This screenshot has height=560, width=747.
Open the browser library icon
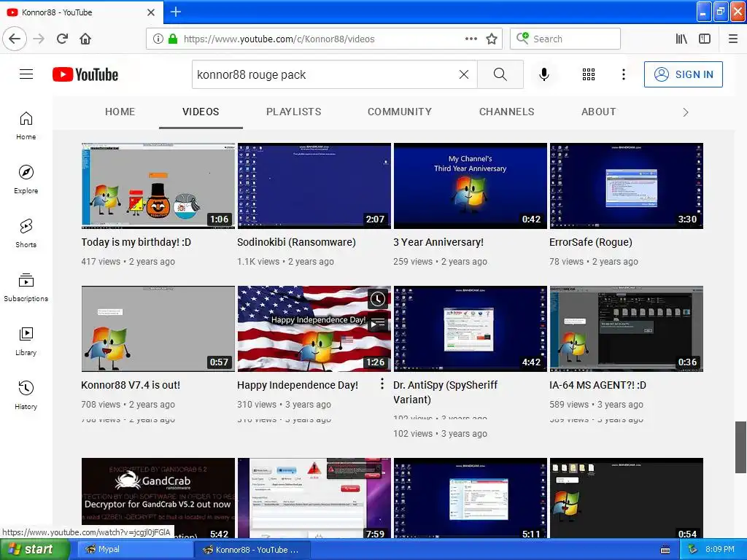click(x=681, y=39)
